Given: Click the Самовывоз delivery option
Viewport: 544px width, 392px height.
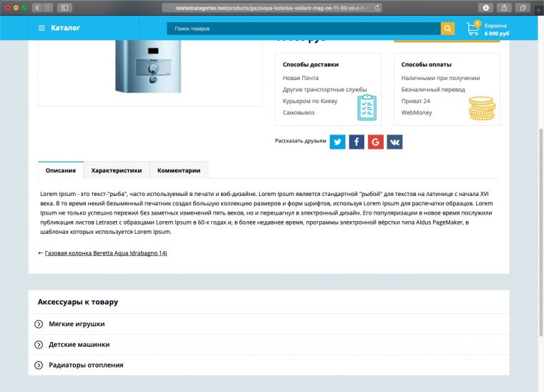Looking at the screenshot, I should 298,112.
